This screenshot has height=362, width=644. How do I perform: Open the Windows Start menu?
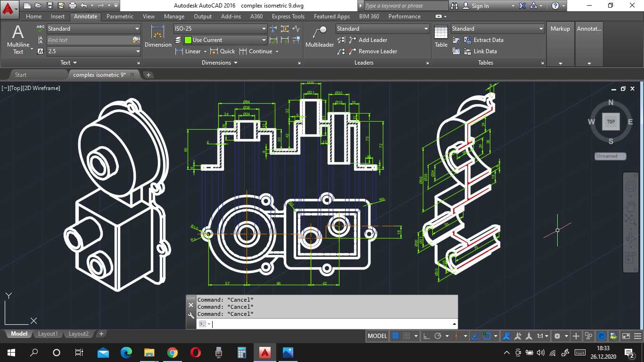pyautogui.click(x=11, y=352)
